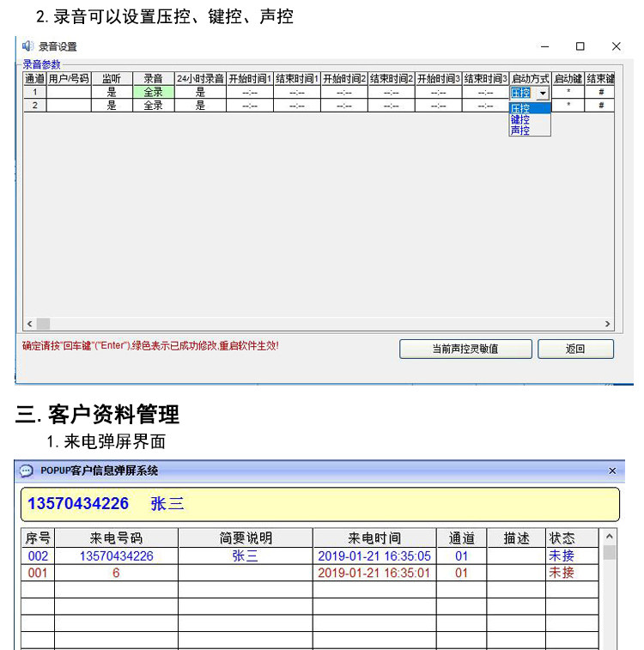Click the 结束时间3 column header
Image resolution: width=644 pixels, height=650 pixels.
tap(485, 78)
